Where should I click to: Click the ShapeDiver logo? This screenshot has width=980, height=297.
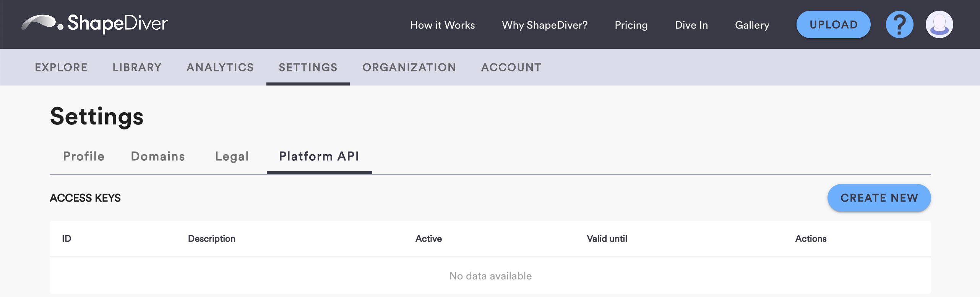click(x=95, y=24)
